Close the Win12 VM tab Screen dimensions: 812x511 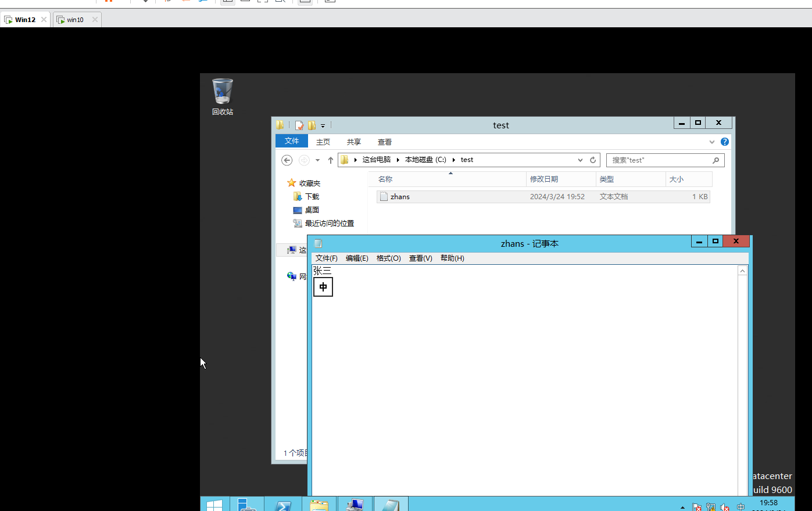tap(44, 19)
